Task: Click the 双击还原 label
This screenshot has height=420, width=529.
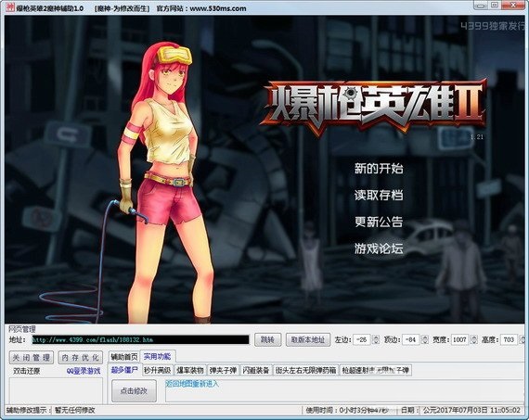Action: [x=26, y=371]
